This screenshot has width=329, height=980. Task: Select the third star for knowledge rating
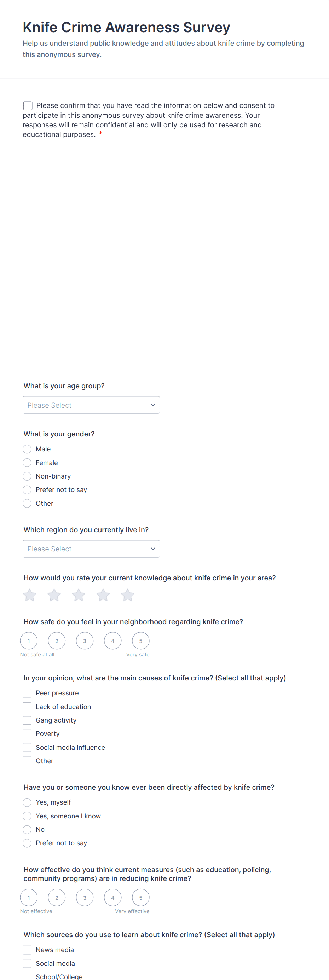79,595
